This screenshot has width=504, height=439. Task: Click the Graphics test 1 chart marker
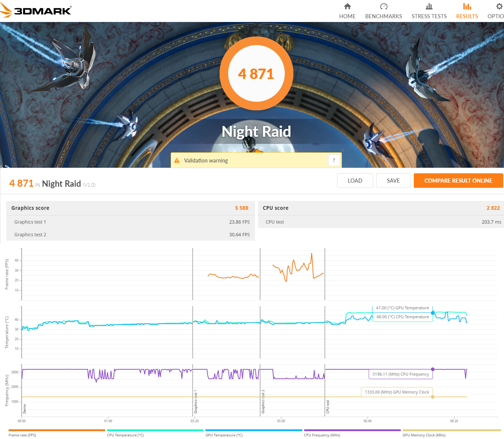coord(196,402)
